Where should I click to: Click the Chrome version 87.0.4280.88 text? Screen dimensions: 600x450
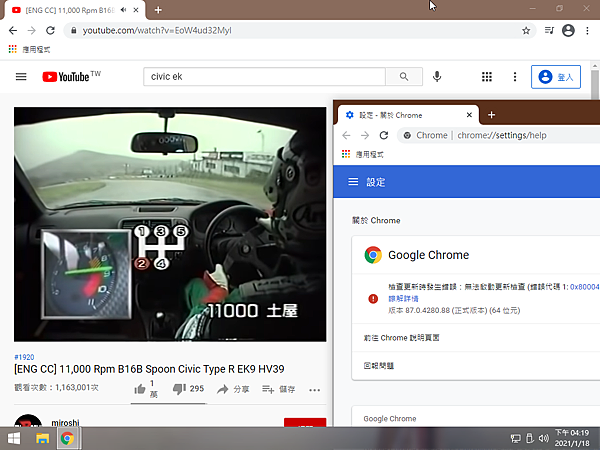[x=454, y=310]
